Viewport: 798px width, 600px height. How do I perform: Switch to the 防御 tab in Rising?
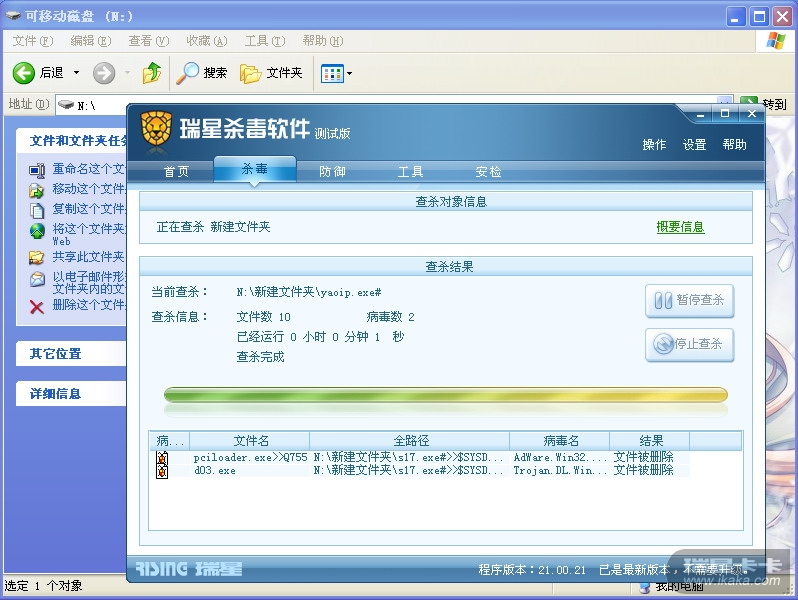(332, 172)
